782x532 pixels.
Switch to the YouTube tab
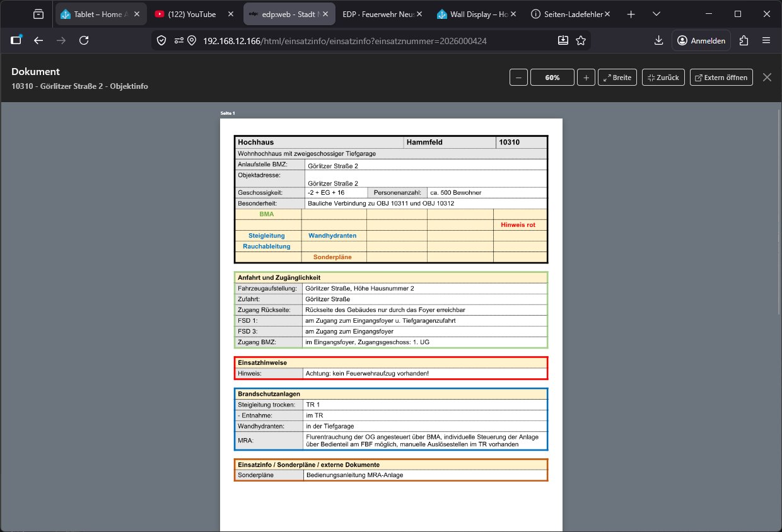pos(191,14)
